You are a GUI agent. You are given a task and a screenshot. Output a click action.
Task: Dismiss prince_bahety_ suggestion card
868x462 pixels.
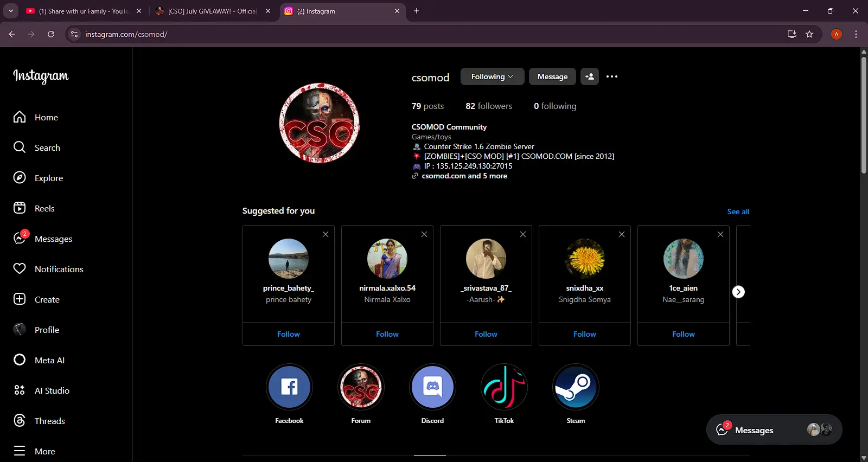[325, 234]
